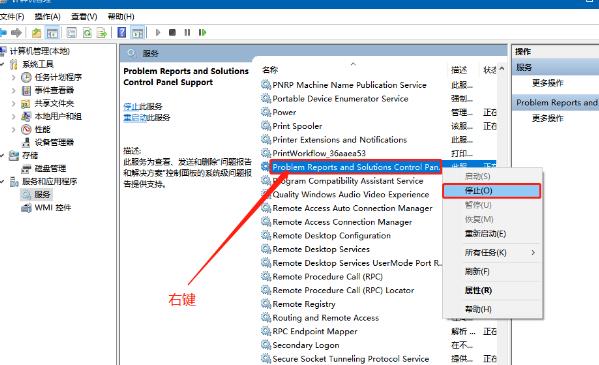The width and height of the screenshot is (599, 365).
Task: Open the 查看(V) menu
Action: point(84,16)
